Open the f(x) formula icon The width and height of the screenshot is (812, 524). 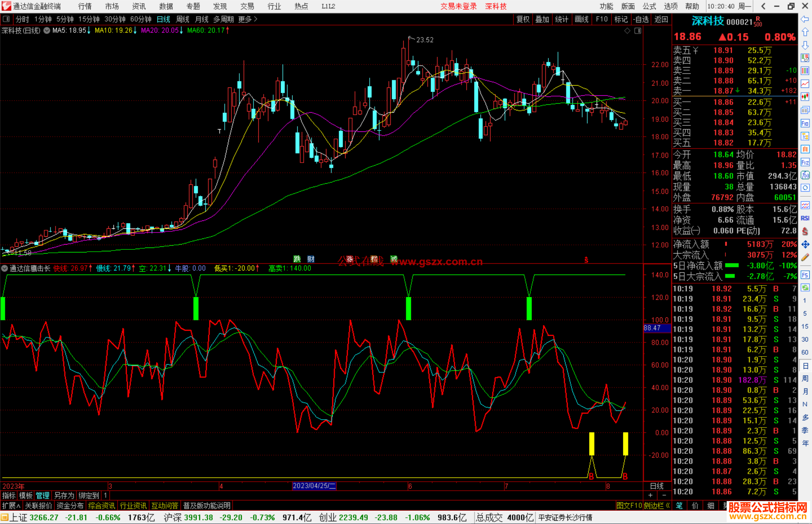[x=805, y=175]
